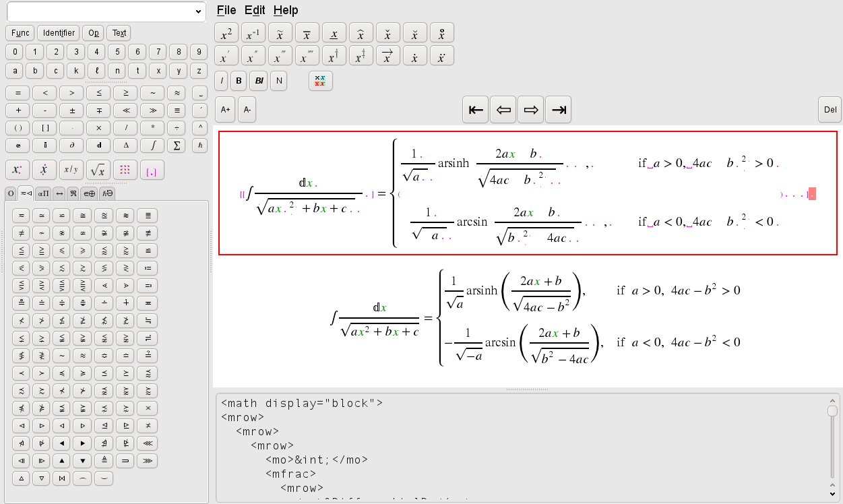Image resolution: width=843 pixels, height=504 pixels.
Task: Insert the hbar constant symbol
Action: tap(199, 145)
